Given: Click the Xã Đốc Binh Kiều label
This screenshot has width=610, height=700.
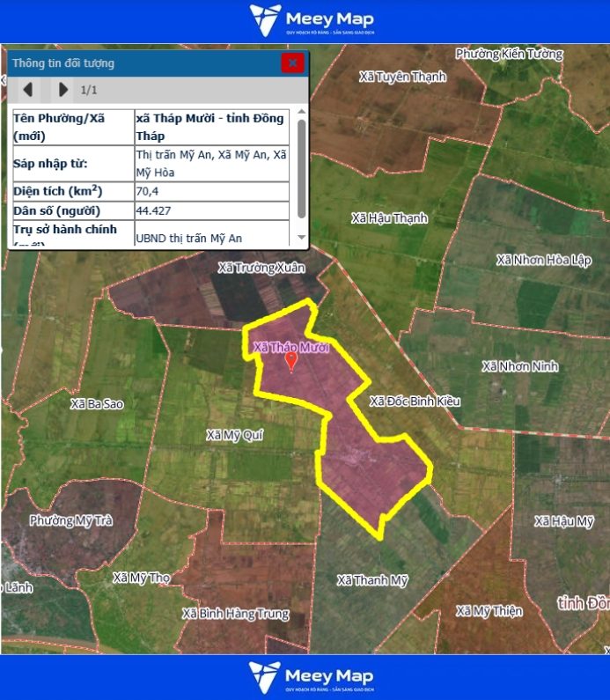Looking at the screenshot, I should point(415,402).
